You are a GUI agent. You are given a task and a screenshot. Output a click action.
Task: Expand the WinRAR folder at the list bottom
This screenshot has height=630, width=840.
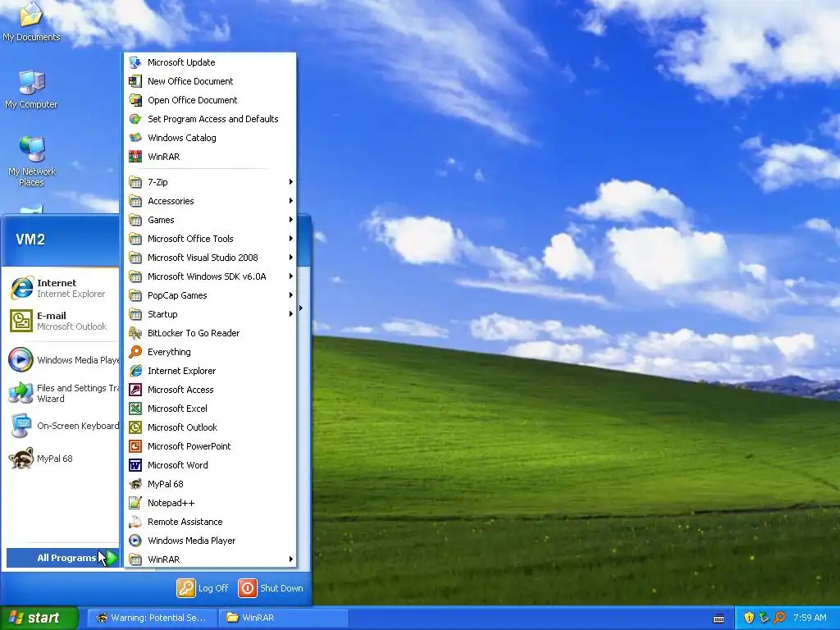209,559
